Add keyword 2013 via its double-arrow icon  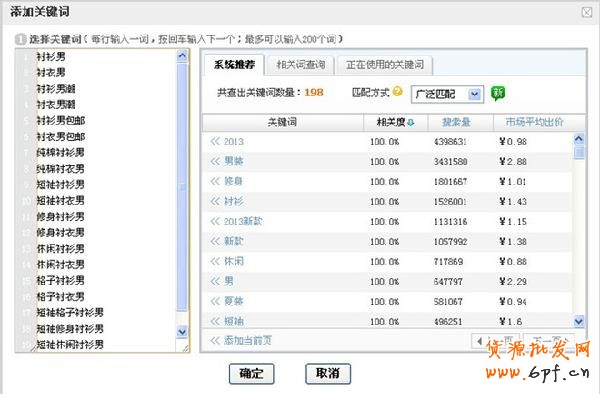coord(215,141)
